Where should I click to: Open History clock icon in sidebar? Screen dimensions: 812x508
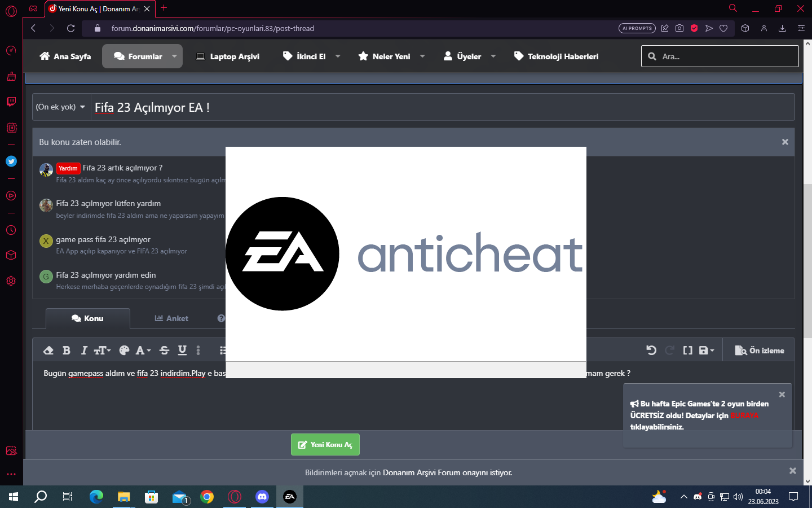pos(11,230)
